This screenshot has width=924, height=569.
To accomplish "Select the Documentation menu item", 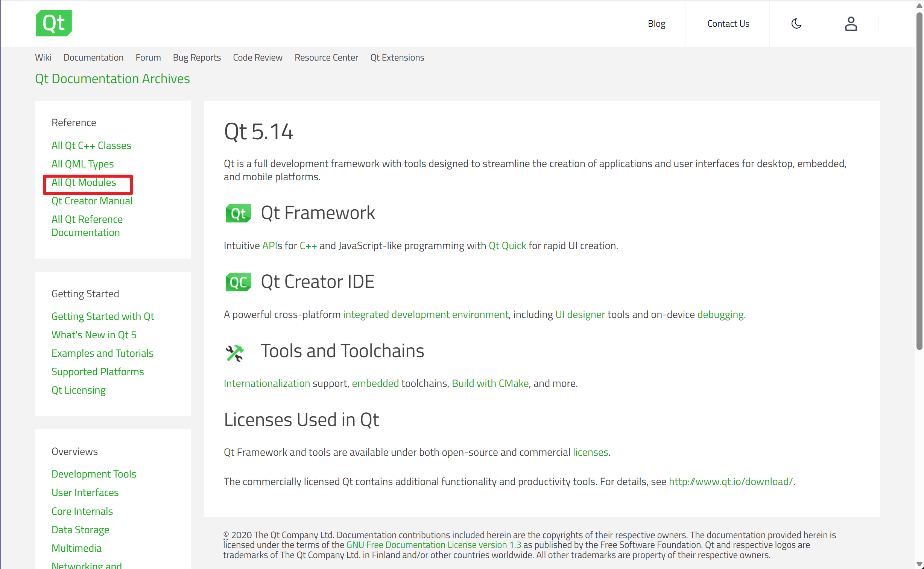I will pos(93,58).
